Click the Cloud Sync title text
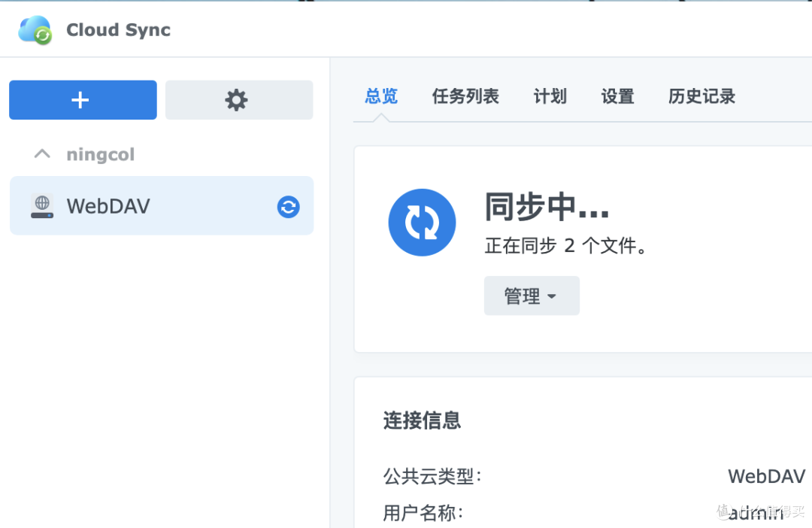 pyautogui.click(x=118, y=30)
